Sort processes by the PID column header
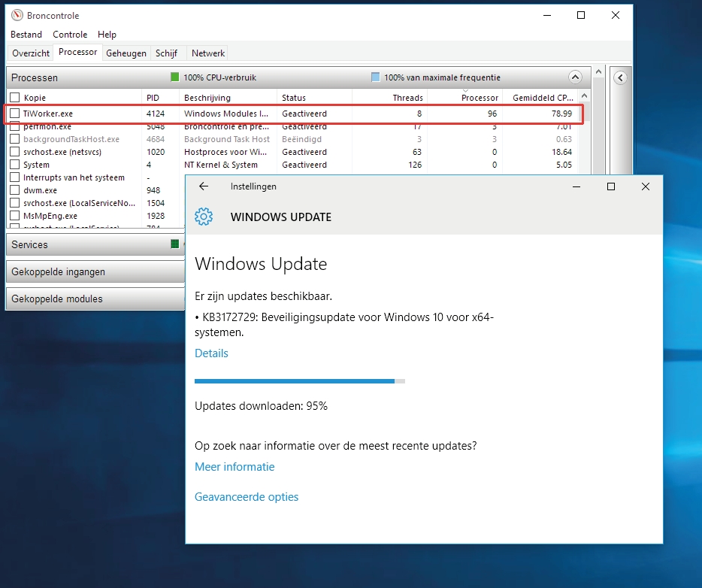 coord(153,98)
